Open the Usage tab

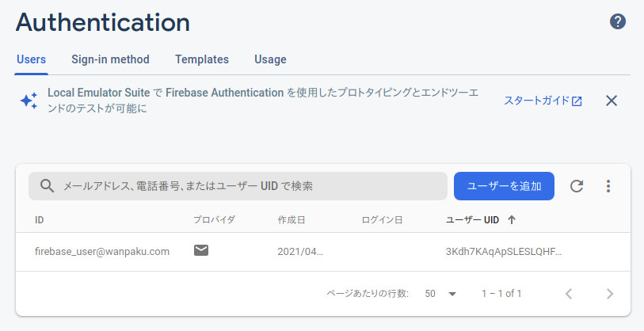click(x=270, y=59)
